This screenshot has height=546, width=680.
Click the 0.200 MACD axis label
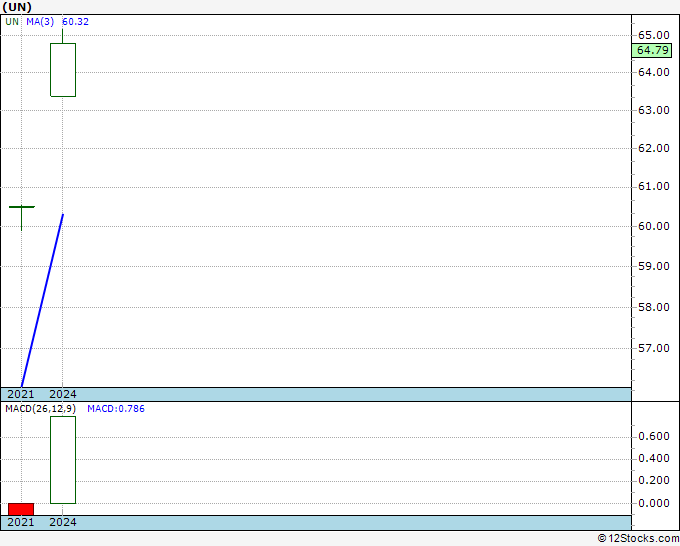point(654,481)
